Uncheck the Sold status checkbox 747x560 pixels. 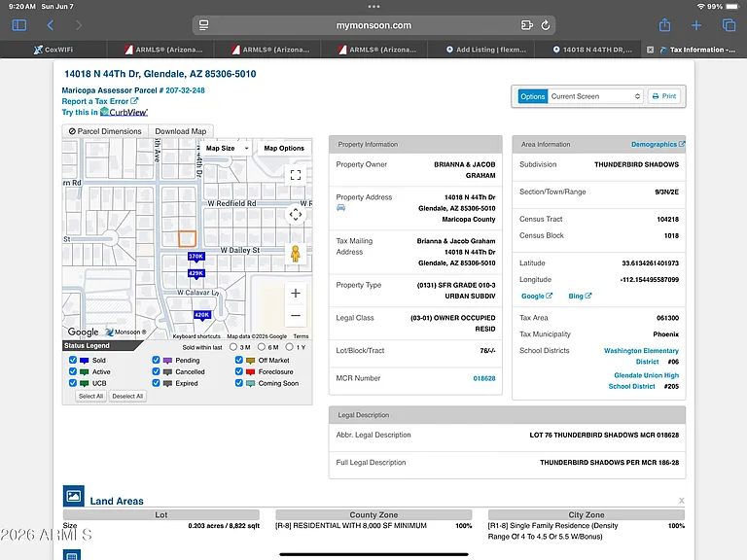click(73, 360)
